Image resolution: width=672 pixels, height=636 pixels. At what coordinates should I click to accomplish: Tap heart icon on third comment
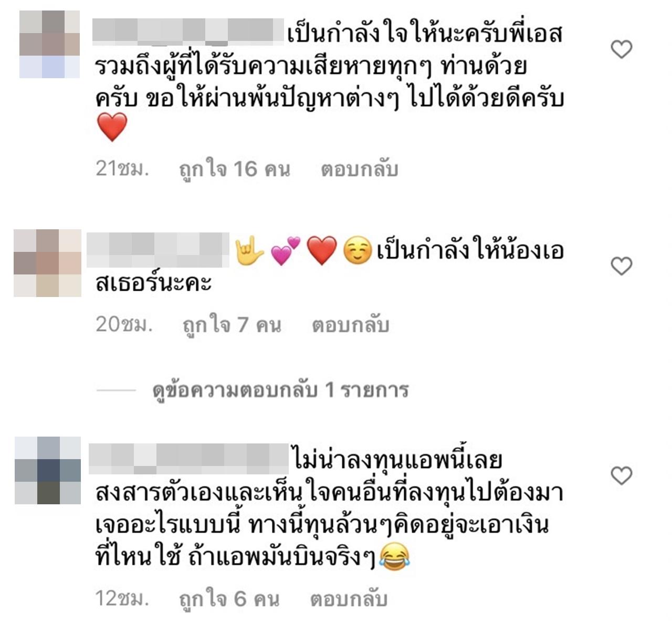622,475
